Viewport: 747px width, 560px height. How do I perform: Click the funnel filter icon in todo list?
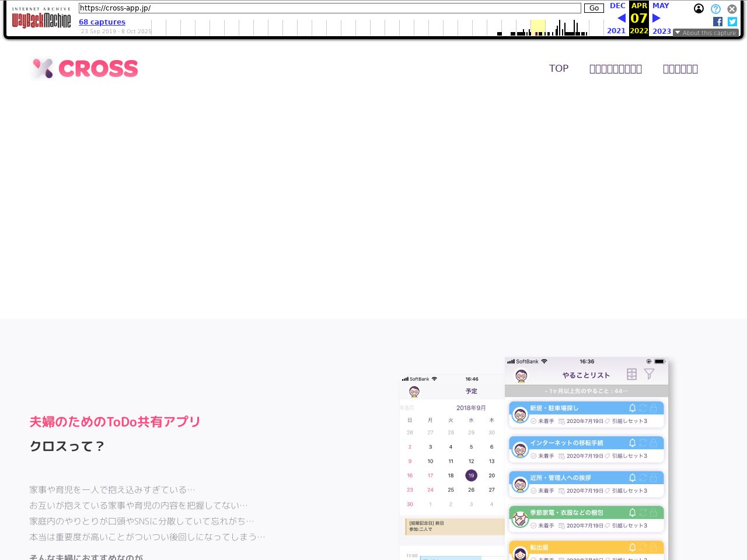click(649, 374)
